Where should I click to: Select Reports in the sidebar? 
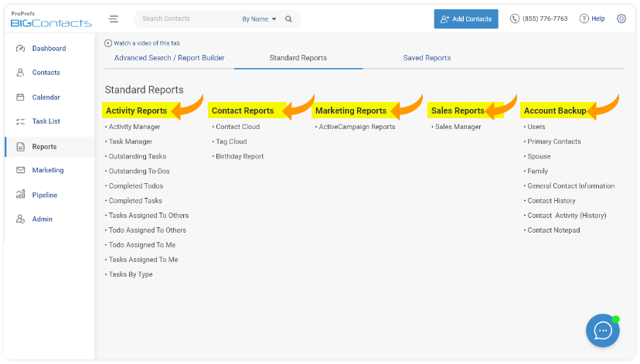click(x=45, y=147)
